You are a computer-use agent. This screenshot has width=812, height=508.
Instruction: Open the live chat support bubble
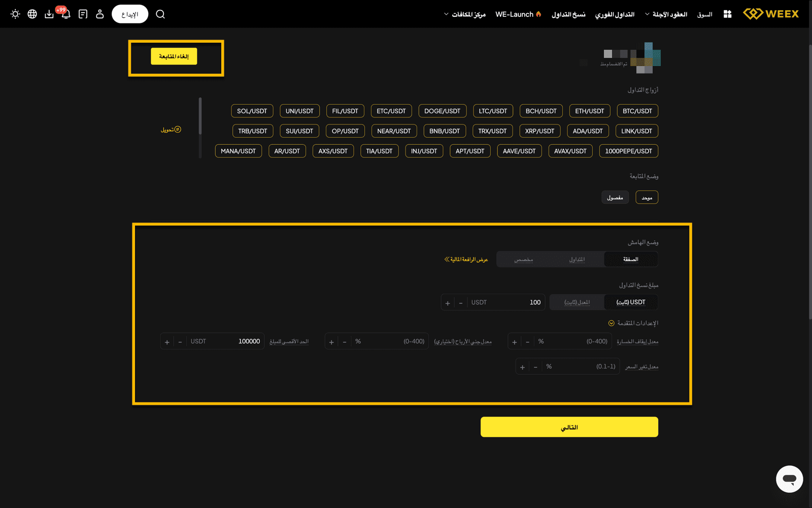789,479
